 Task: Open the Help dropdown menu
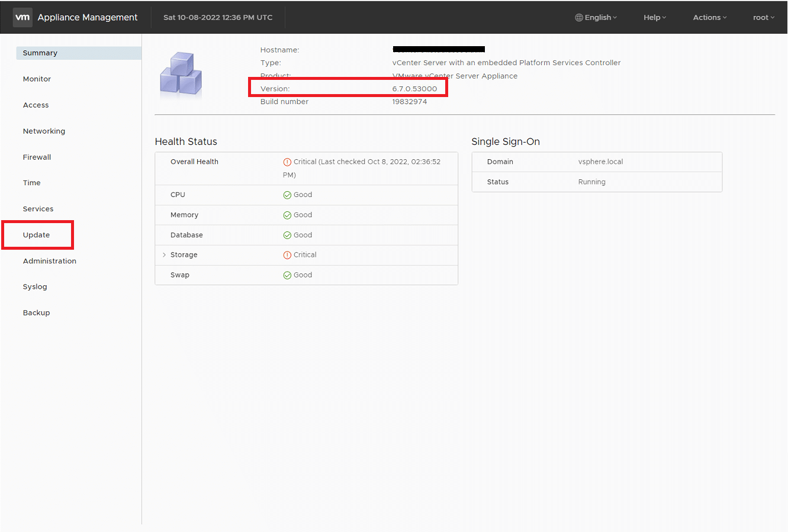pyautogui.click(x=655, y=18)
